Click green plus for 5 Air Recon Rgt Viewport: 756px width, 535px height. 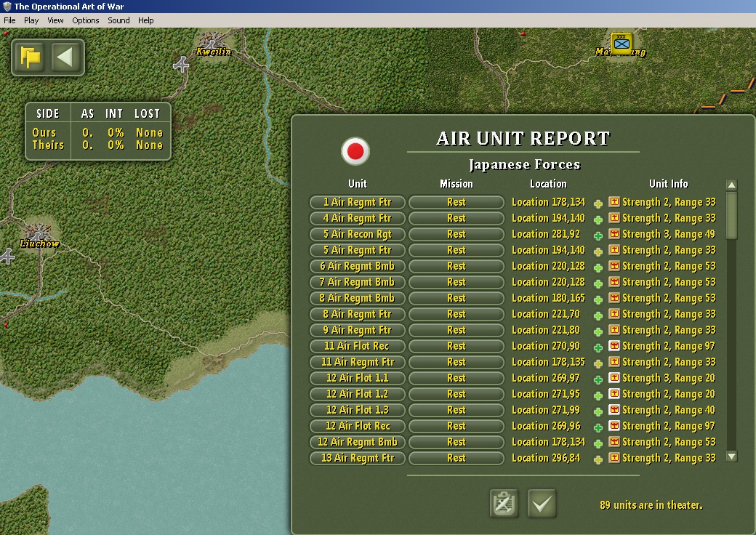[598, 236]
